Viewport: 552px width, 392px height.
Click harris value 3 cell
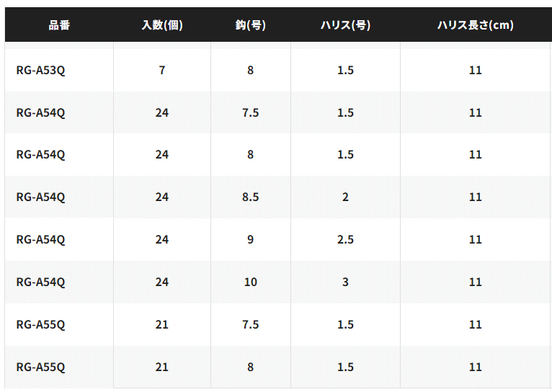345,282
